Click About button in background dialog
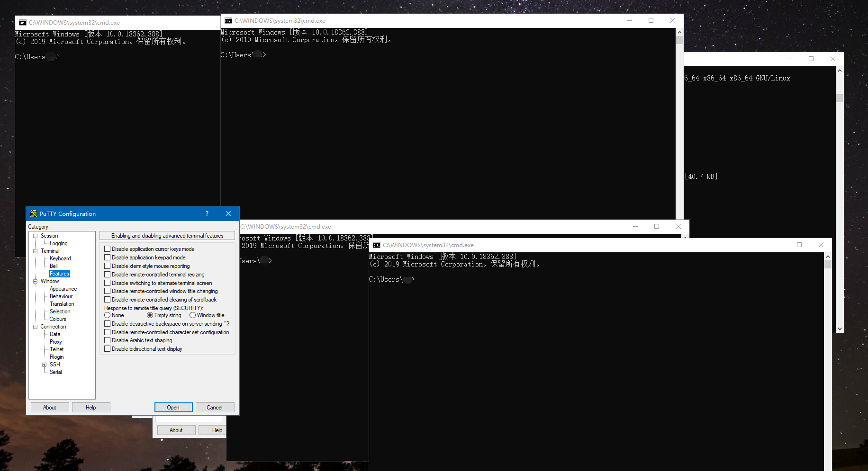 click(176, 430)
